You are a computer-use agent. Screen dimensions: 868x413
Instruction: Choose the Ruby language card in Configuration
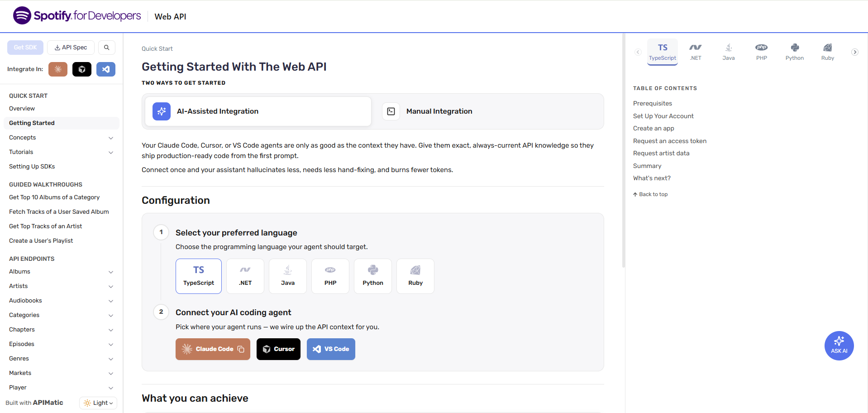coord(415,276)
